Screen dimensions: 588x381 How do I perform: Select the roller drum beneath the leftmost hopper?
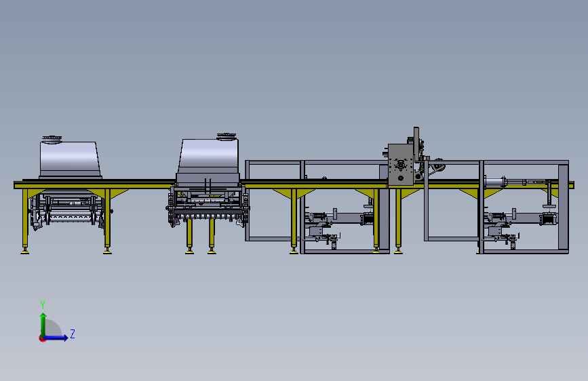pyautogui.click(x=70, y=217)
